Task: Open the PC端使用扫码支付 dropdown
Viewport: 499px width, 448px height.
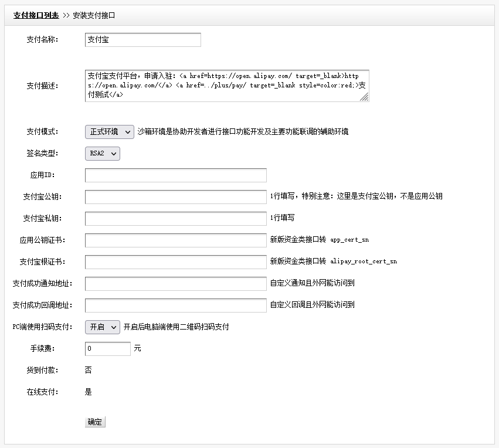Action: pyautogui.click(x=102, y=327)
